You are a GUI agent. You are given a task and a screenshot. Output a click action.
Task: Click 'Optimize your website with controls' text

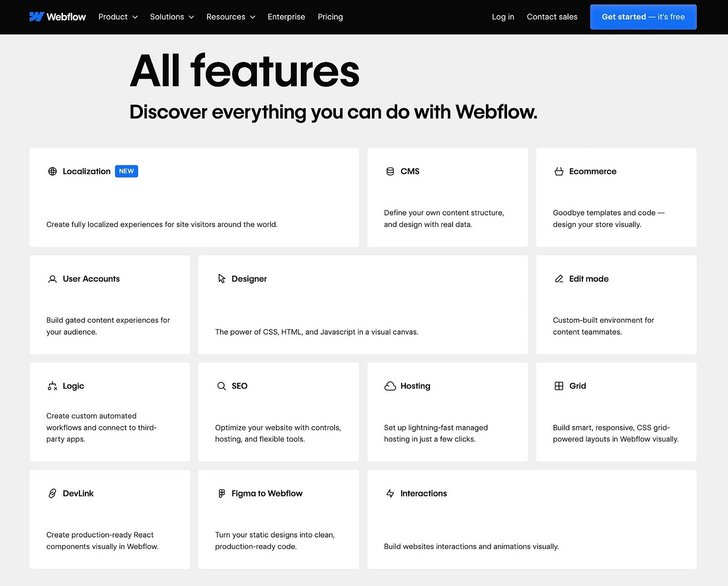(x=278, y=433)
